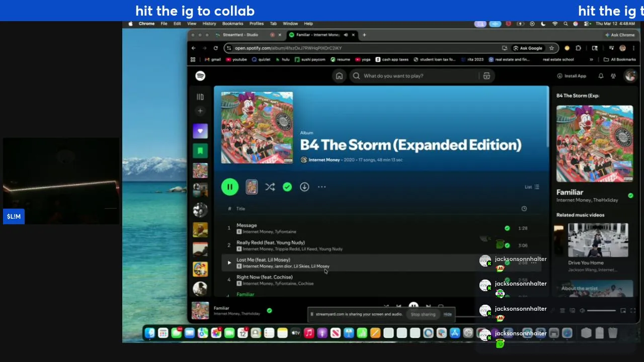Open the Spotify profile avatar menu
The image size is (644, 362).
click(630, 76)
